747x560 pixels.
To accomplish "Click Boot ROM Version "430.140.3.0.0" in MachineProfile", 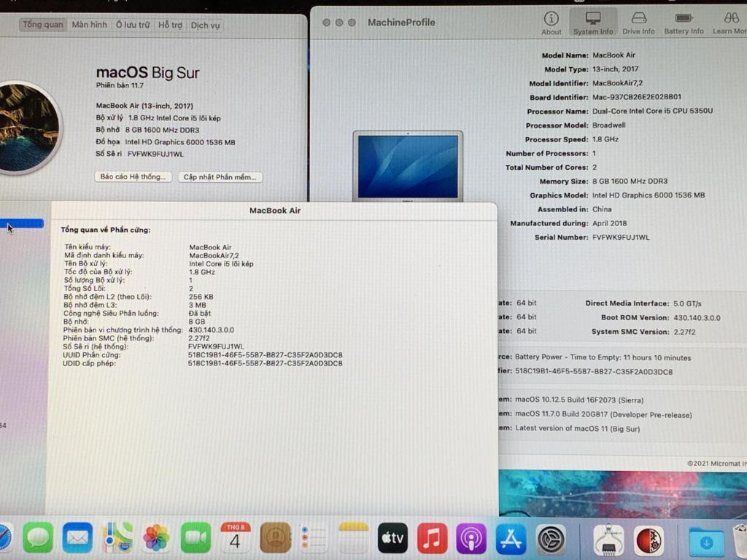I will [x=697, y=318].
